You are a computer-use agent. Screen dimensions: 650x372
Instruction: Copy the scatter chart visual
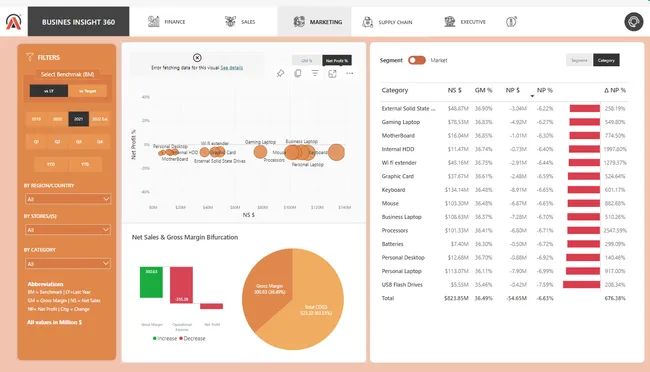[298, 73]
